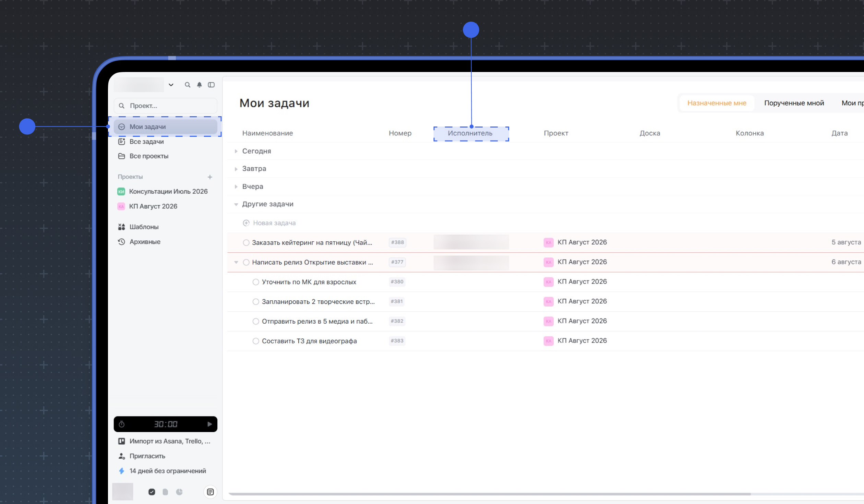Viewport: 864px width, 504px height.
Task: Click the Все проекты folder icon
Action: click(121, 156)
